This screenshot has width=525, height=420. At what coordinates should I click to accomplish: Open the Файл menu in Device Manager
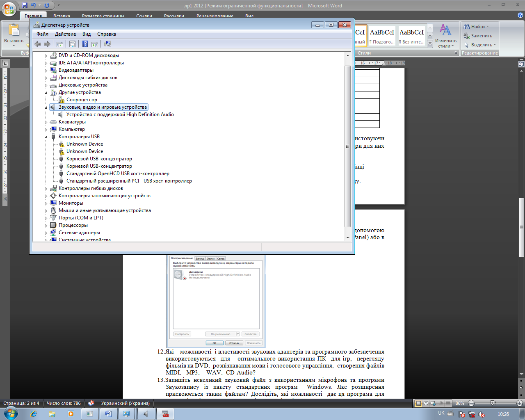pos(42,34)
